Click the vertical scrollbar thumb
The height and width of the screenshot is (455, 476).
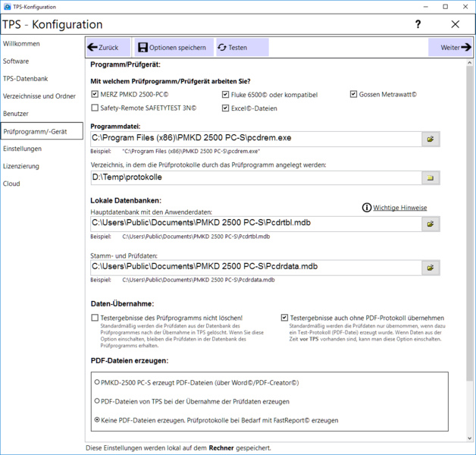click(x=470, y=223)
